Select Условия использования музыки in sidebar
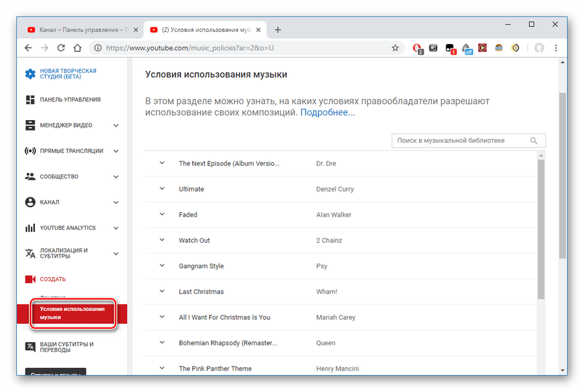 pos(73,313)
